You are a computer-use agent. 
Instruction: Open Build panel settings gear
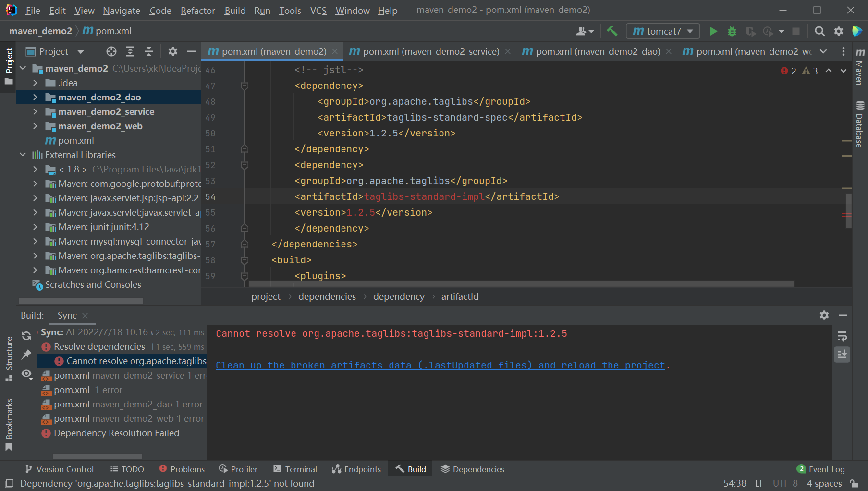pyautogui.click(x=824, y=315)
